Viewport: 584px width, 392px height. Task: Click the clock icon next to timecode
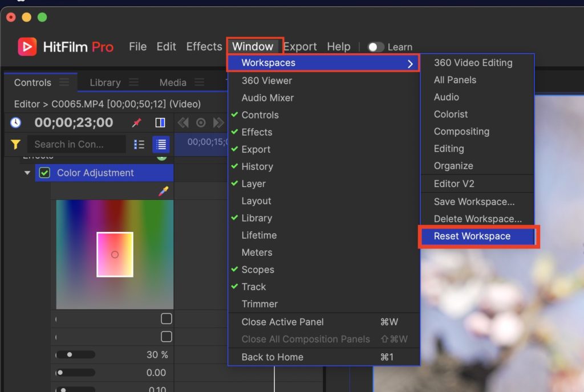coord(15,123)
